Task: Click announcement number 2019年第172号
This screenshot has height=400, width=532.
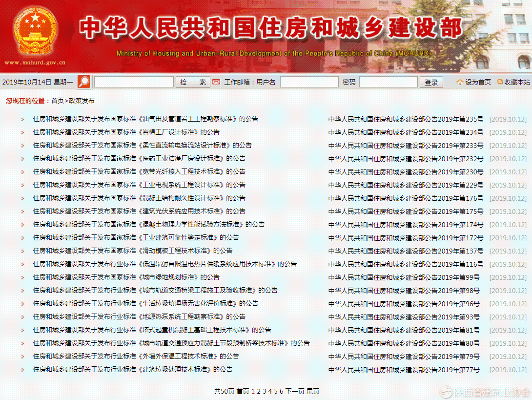Action: point(406,238)
